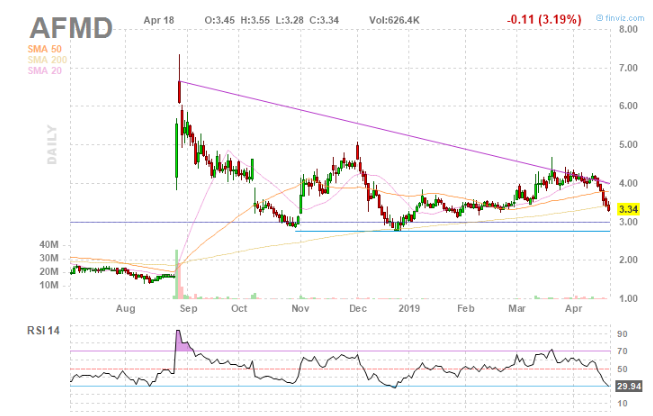
Task: Click the SMA 200 legend label
Action: 47,60
